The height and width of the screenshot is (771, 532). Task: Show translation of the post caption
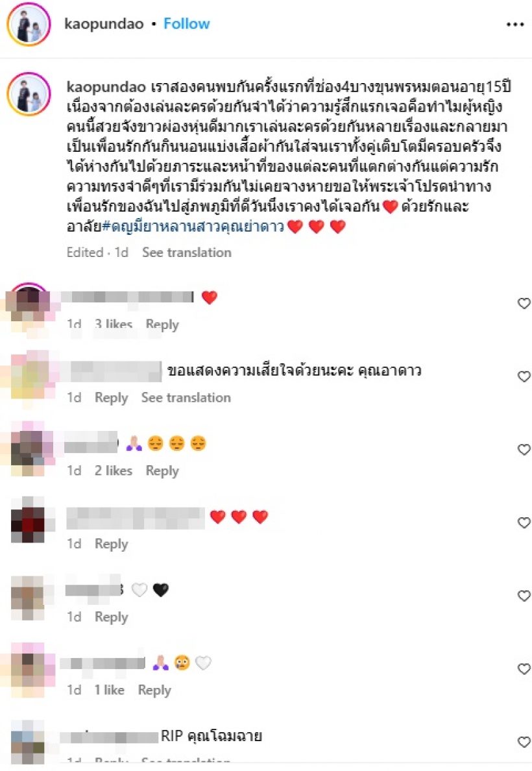pyautogui.click(x=186, y=252)
